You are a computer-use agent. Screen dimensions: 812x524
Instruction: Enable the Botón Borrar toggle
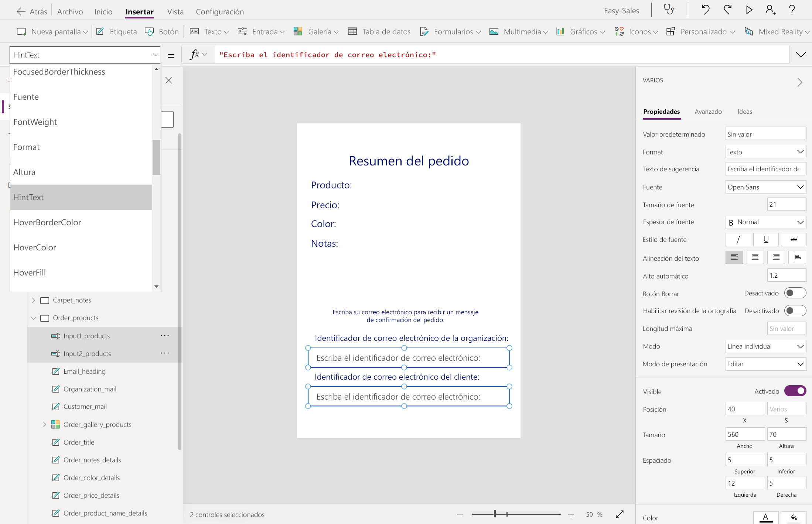coord(795,293)
